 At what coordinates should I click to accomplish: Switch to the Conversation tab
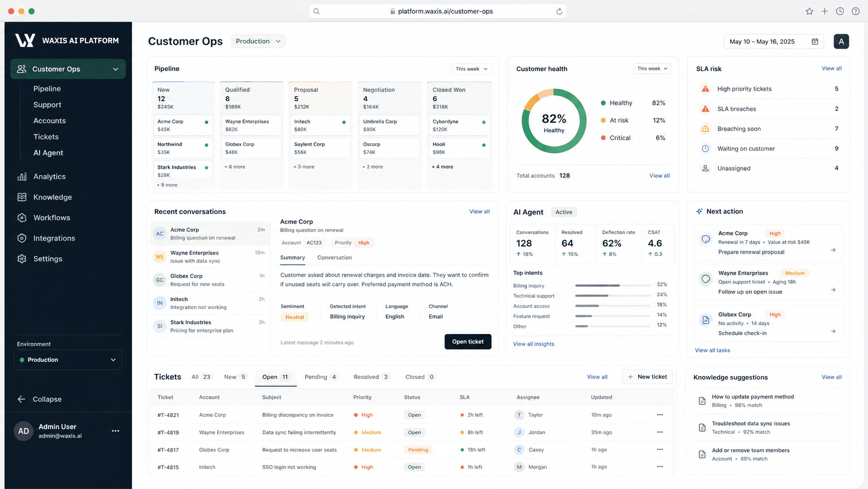click(334, 258)
